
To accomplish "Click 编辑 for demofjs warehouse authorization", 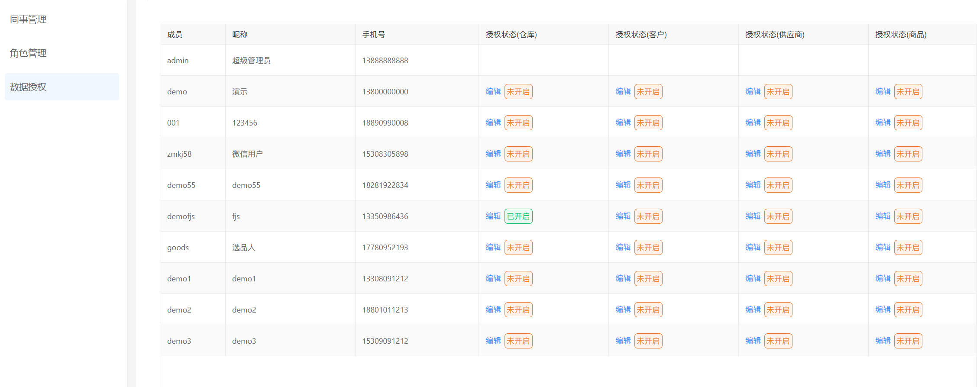I will coord(493,216).
